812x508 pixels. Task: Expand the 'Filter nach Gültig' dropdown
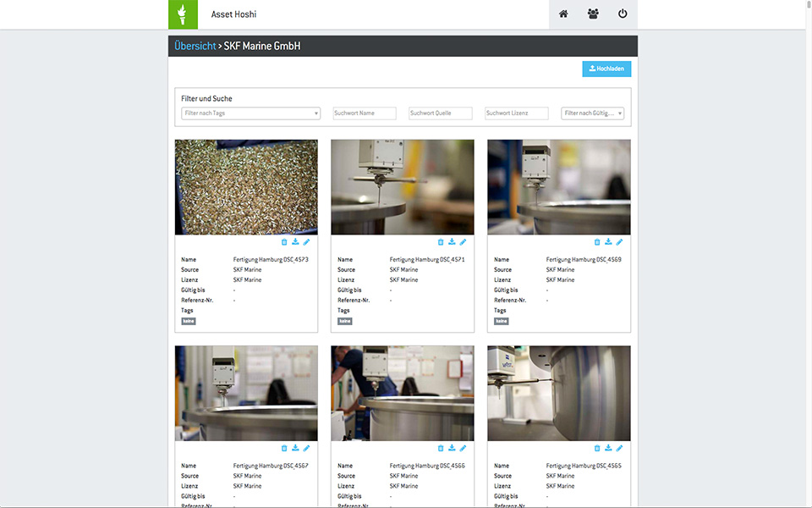(x=592, y=113)
